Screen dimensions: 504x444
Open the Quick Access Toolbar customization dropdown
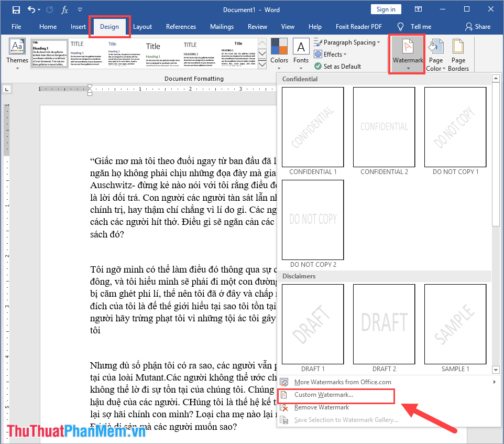click(80, 9)
